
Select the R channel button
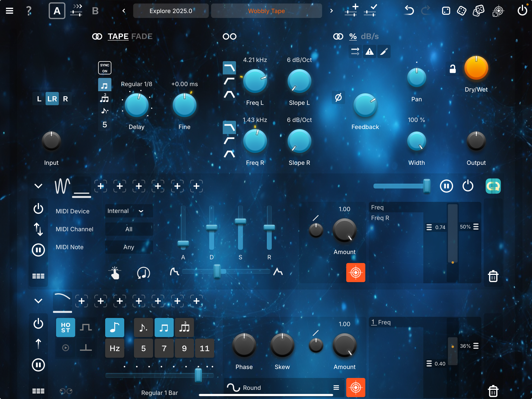click(x=65, y=99)
